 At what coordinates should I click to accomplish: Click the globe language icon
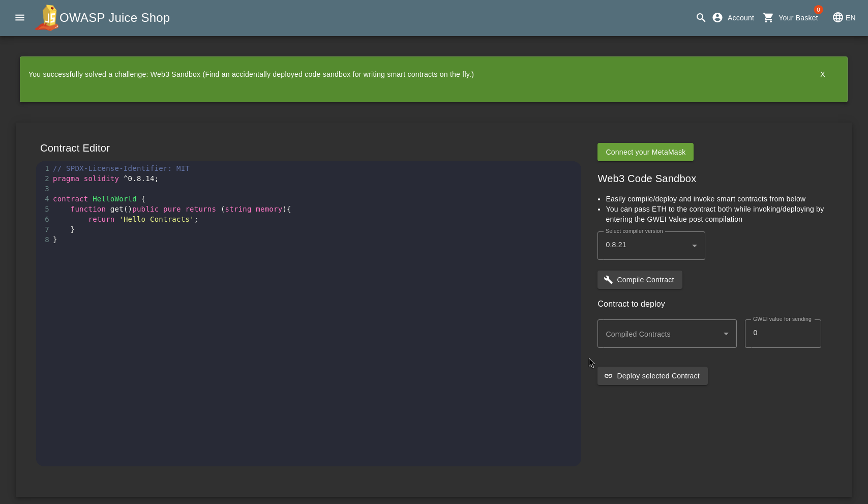(x=837, y=18)
